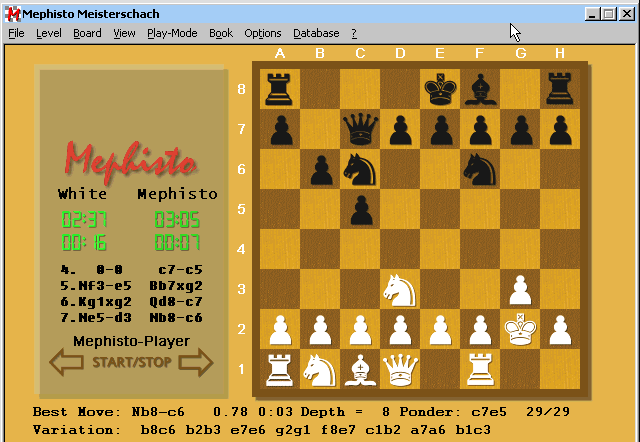Open the Play-Mode menu
Image resolution: width=640 pixels, height=442 pixels.
pos(172,33)
